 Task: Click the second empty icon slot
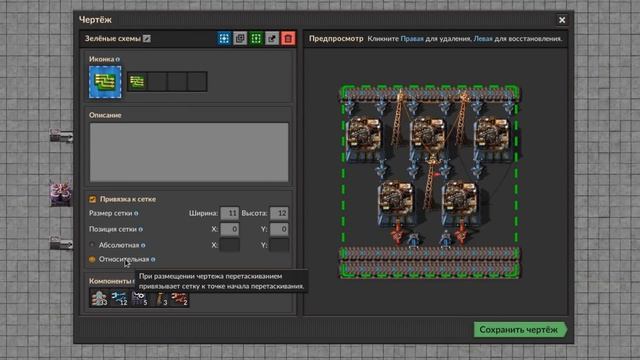pos(157,82)
